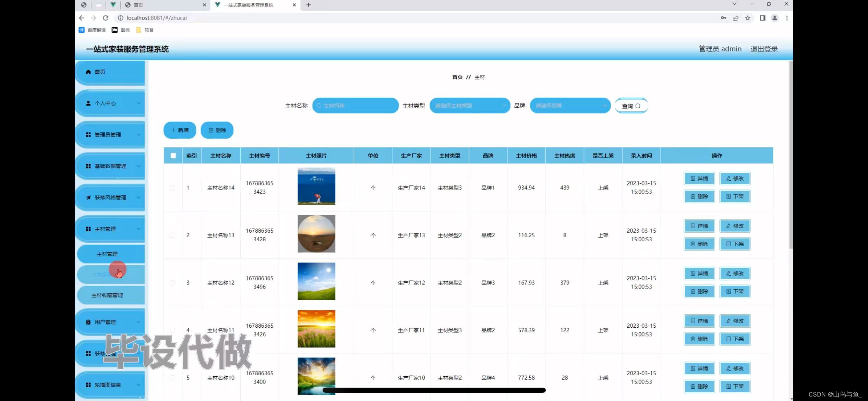868x401 pixels.
Task: Open password key icon in address bar
Action: click(723, 18)
